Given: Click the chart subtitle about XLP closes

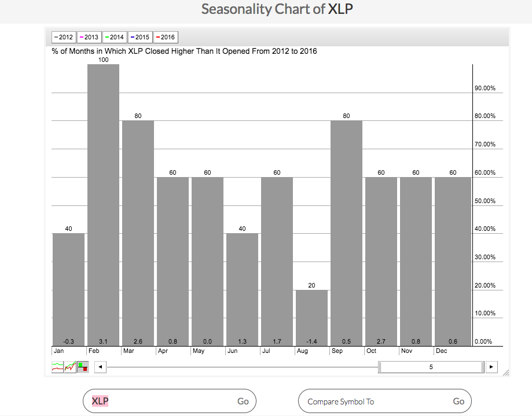Looking at the screenshot, I should [x=184, y=51].
